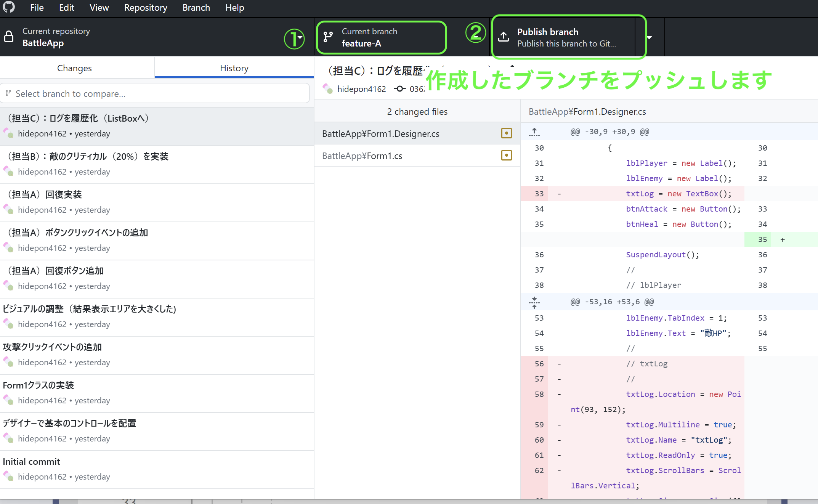Image resolution: width=818 pixels, height=504 pixels.
Task: Click the 2 changed files header
Action: [417, 111]
